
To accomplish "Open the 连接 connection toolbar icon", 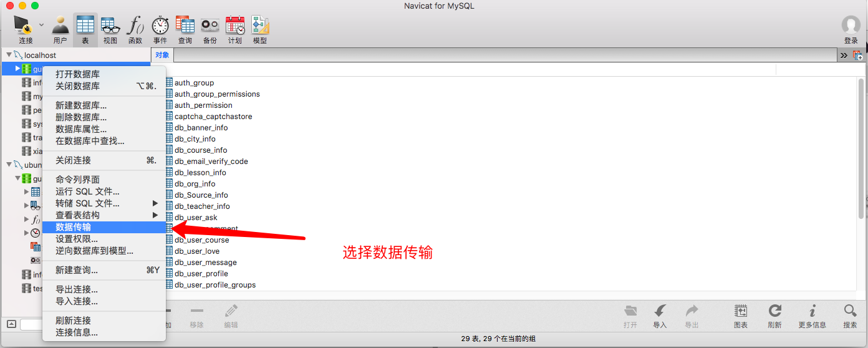I will (x=25, y=29).
